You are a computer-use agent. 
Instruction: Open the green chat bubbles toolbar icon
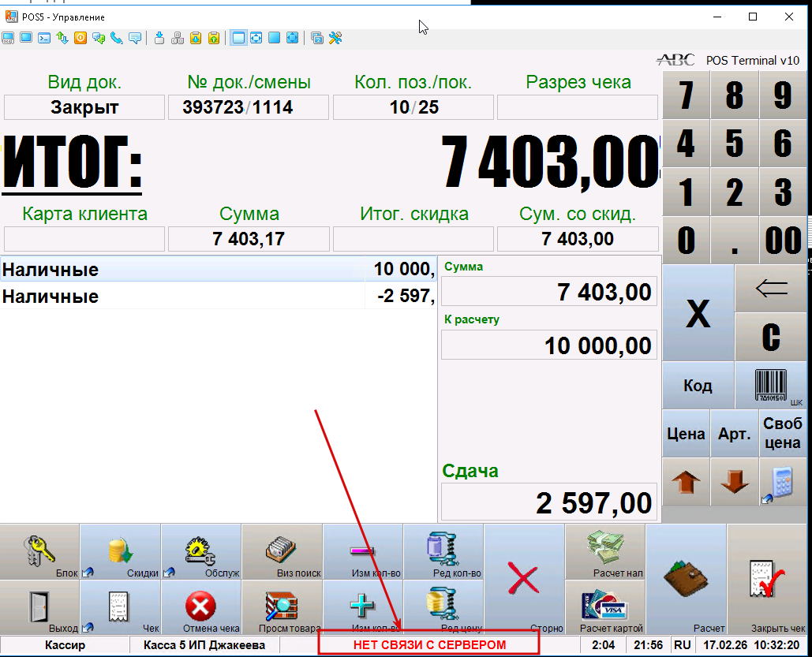pyautogui.click(x=99, y=38)
